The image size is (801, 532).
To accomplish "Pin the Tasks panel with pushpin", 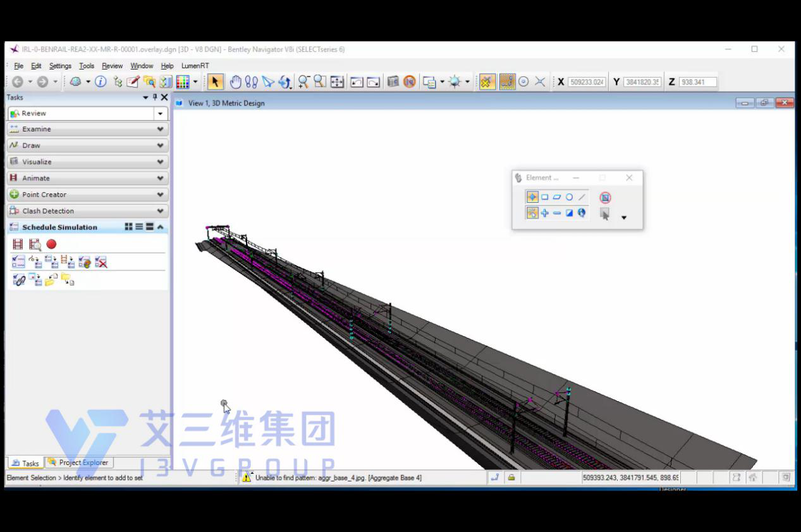I will pyautogui.click(x=155, y=97).
